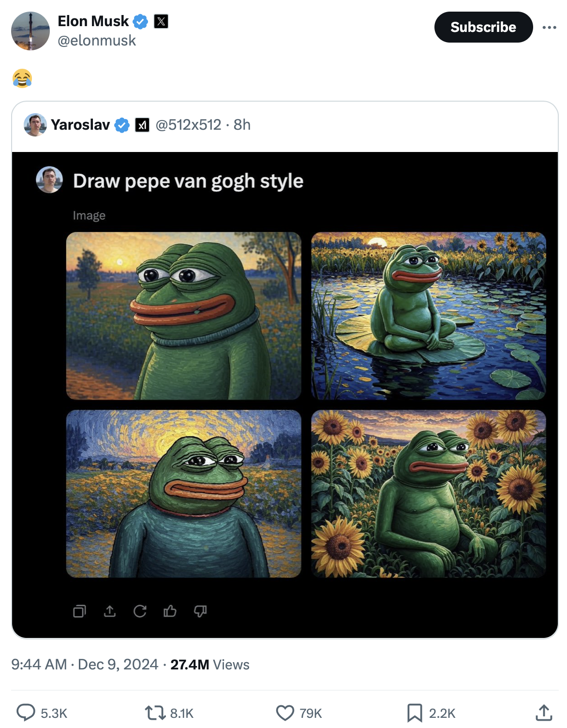567x728 pixels.
Task: Repost this tweet with retweet icon
Action: 155,713
